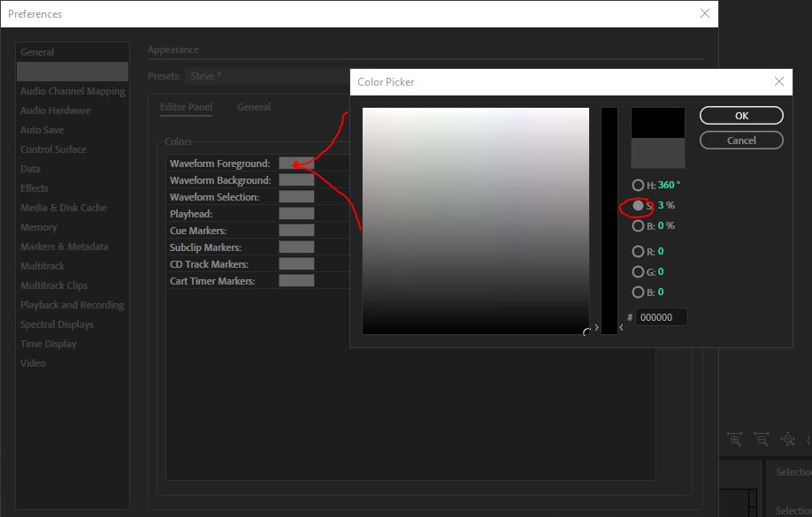Select the horizontal zoom out tool
Image resolution: width=812 pixels, height=517 pixels.
[x=762, y=439]
